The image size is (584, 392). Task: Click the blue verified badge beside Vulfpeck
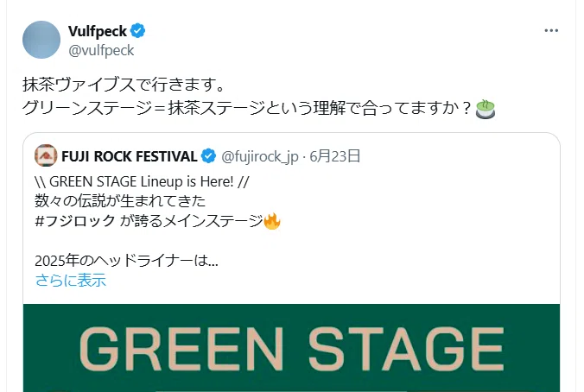138,31
